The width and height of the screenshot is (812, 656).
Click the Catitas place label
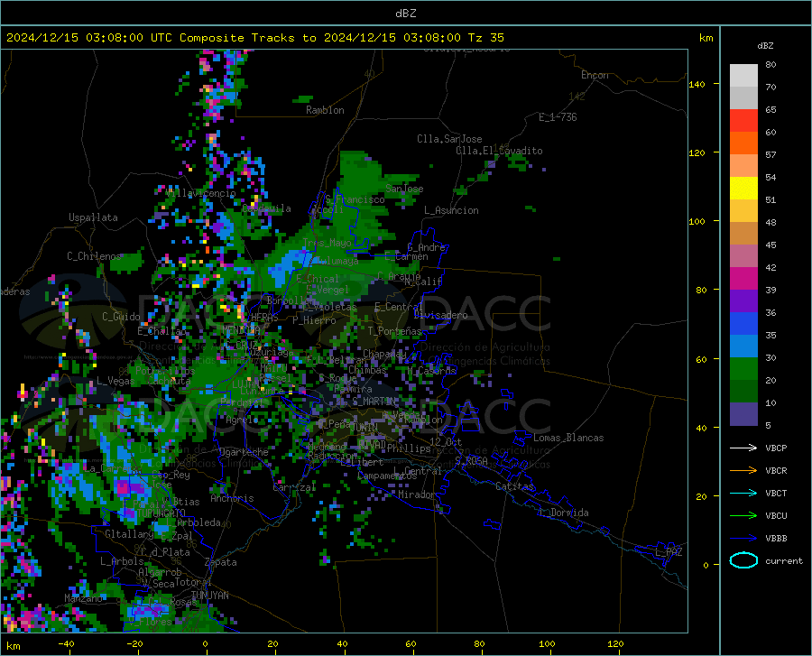click(514, 486)
